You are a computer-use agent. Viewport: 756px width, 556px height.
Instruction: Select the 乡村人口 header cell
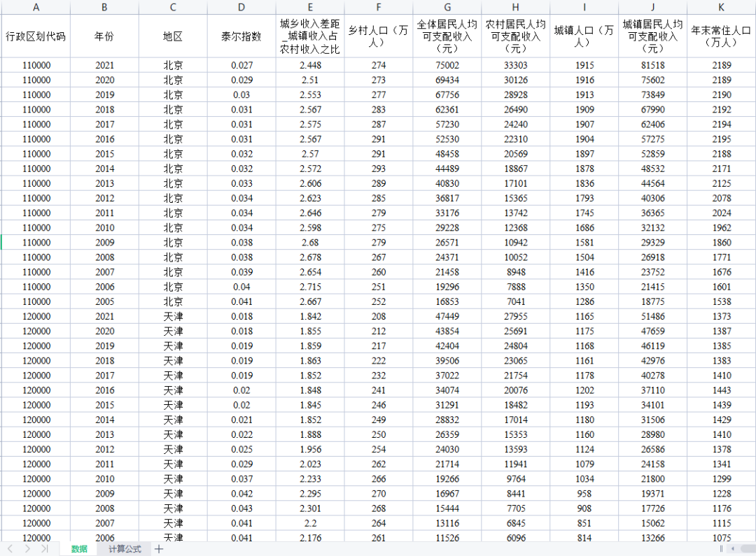tap(379, 36)
